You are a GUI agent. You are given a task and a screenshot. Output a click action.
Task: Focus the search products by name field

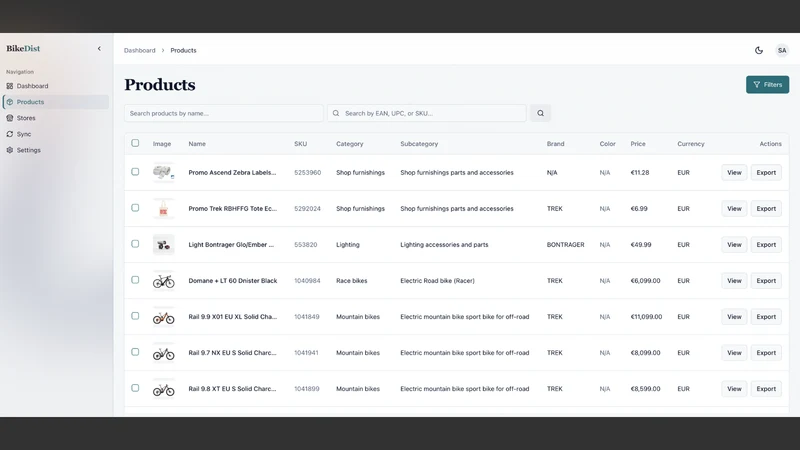[223, 113]
